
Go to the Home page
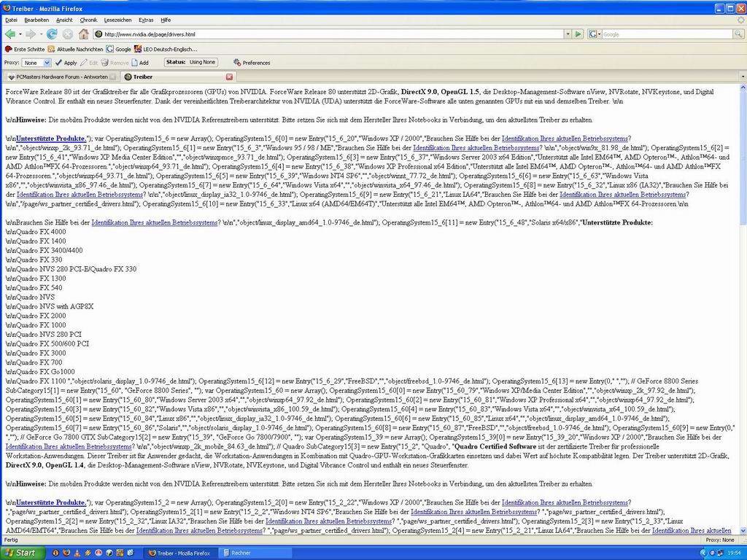pos(83,34)
